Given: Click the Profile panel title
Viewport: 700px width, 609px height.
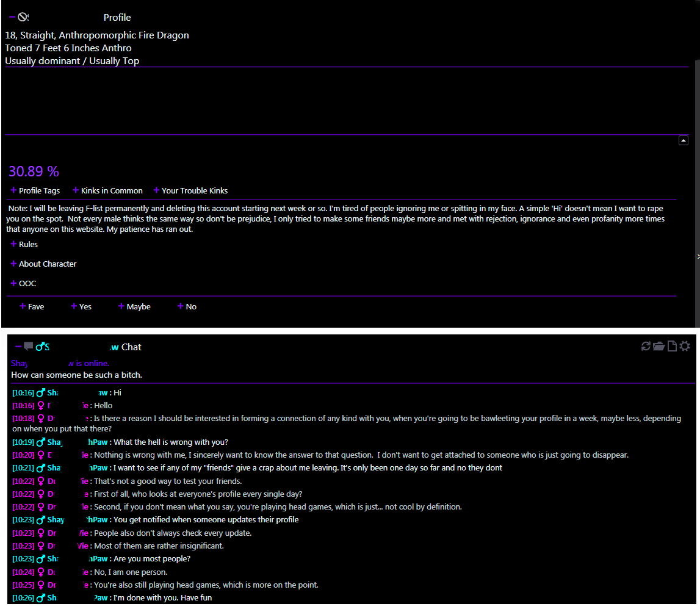Looking at the screenshot, I should tap(117, 18).
